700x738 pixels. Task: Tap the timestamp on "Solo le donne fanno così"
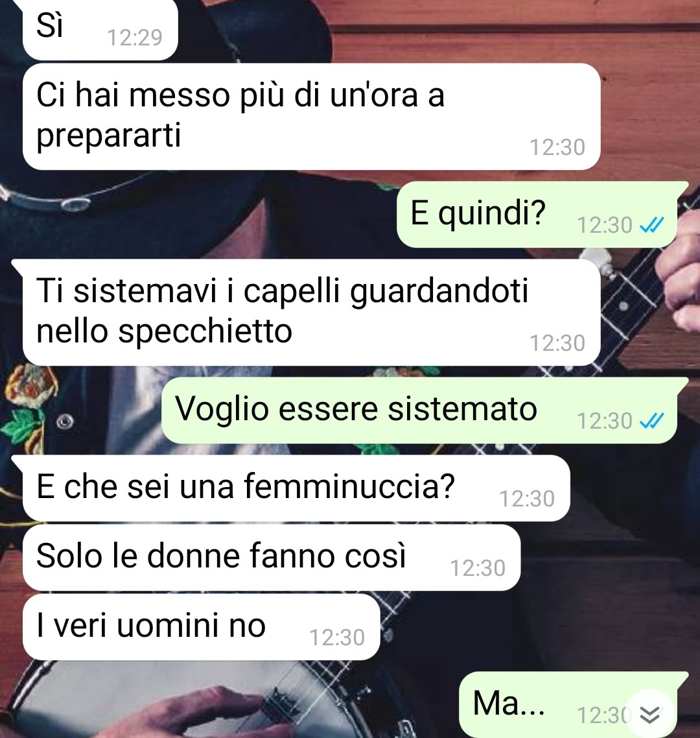pyautogui.click(x=478, y=568)
